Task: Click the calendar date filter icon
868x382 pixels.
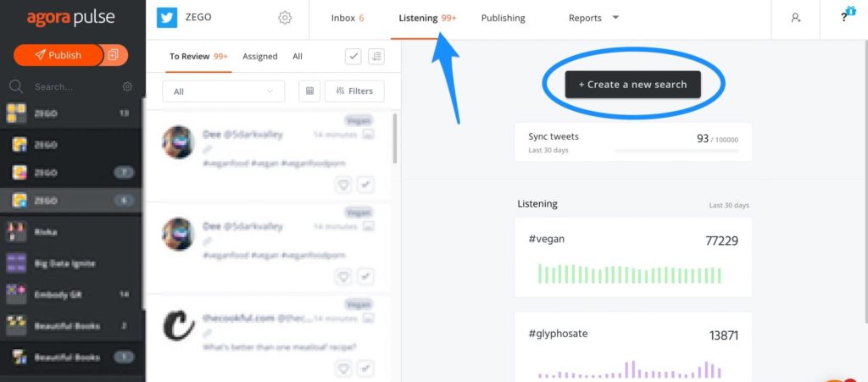Action: pos(309,91)
